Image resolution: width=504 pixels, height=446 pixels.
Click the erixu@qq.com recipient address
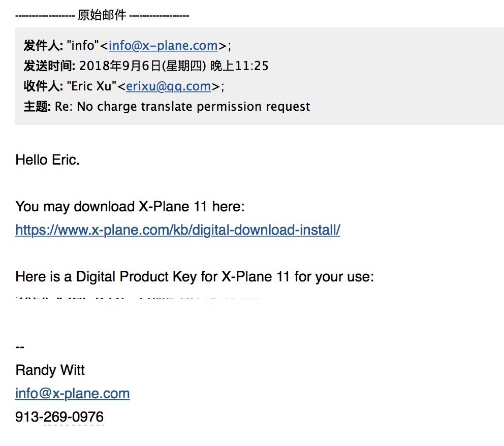(169, 86)
